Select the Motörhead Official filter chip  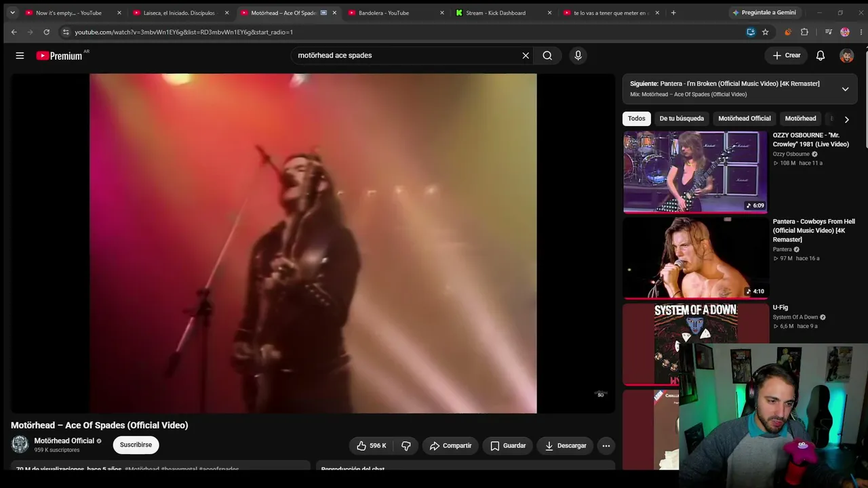(x=745, y=119)
